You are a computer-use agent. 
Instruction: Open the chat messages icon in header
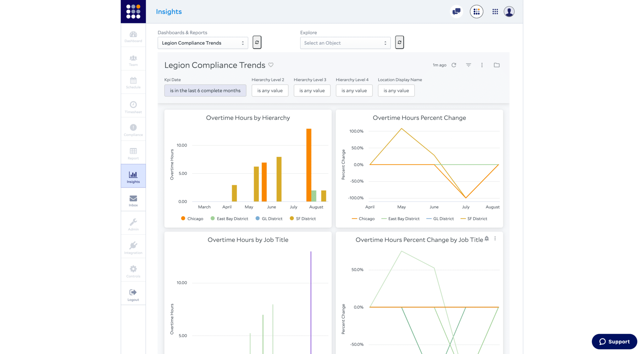point(456,12)
